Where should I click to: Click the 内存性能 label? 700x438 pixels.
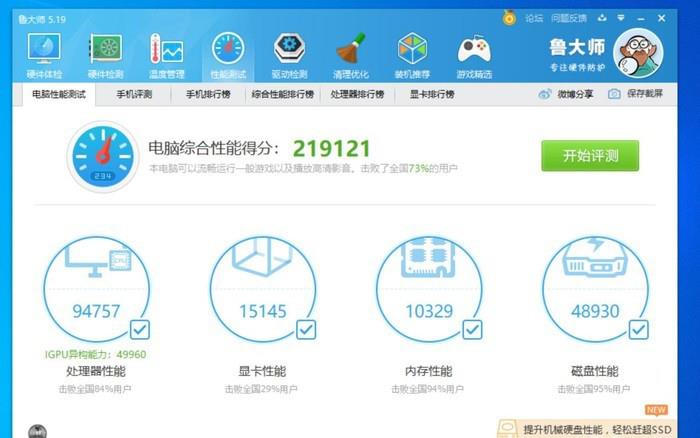(x=429, y=371)
